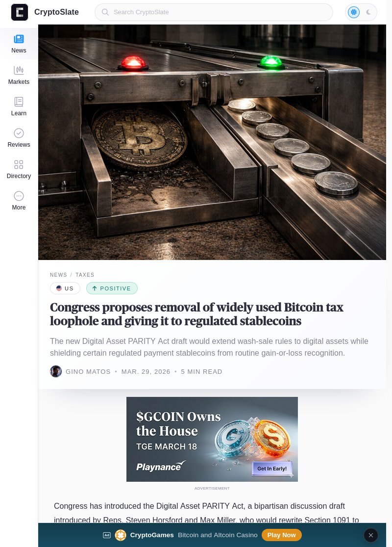
Task: Click the CryptoGames logo icon in bottom banner
Action: (x=121, y=535)
